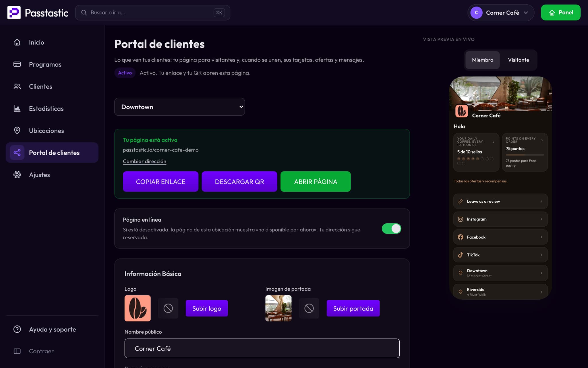Viewport: 588px width, 368px height.
Task: Click Instagram icon in preview
Action: pos(461,219)
